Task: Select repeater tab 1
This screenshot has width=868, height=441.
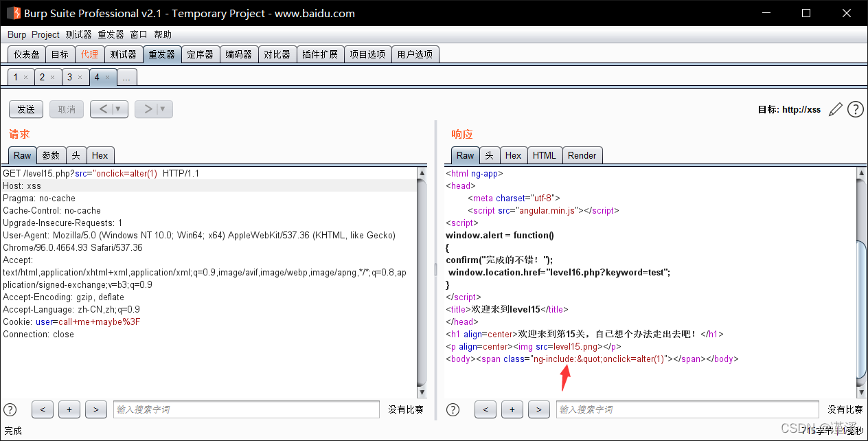Action: tap(16, 78)
